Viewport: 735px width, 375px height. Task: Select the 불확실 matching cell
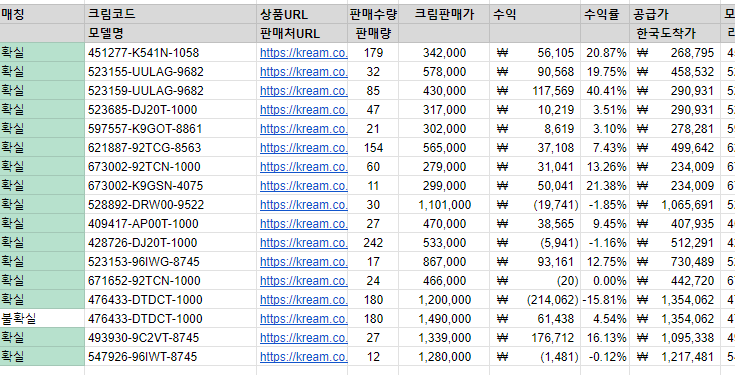point(42,319)
